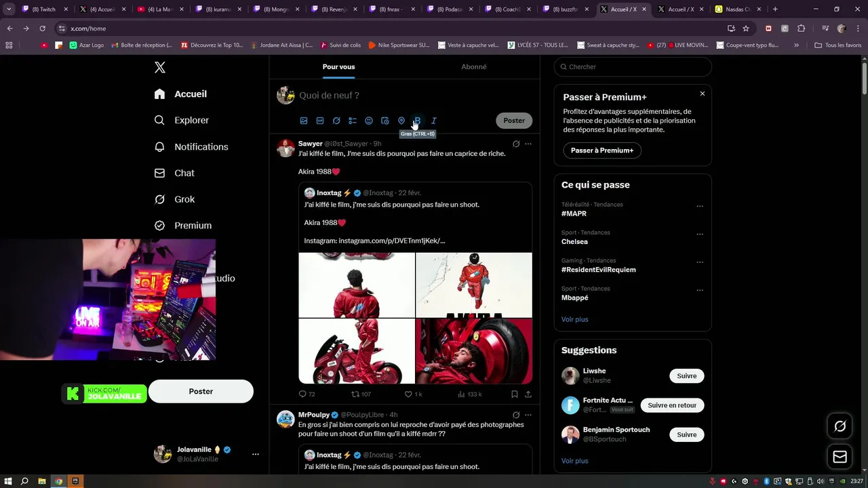Create a poll with the composer poll icon
The width and height of the screenshot is (868, 488).
pyautogui.click(x=353, y=121)
